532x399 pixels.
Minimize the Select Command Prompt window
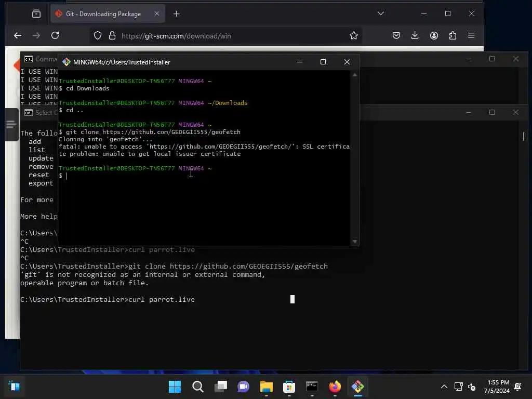[469, 112]
